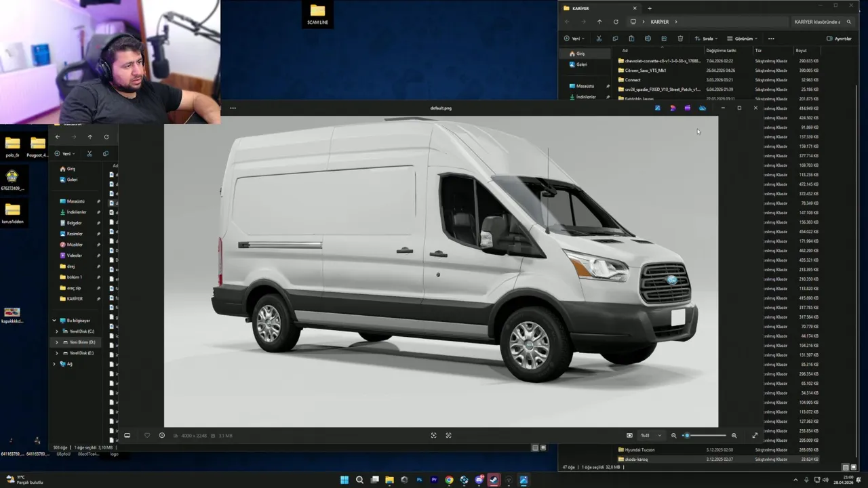The height and width of the screenshot is (488, 868).
Task: Show file info icon in photo viewer
Action: 162,436
